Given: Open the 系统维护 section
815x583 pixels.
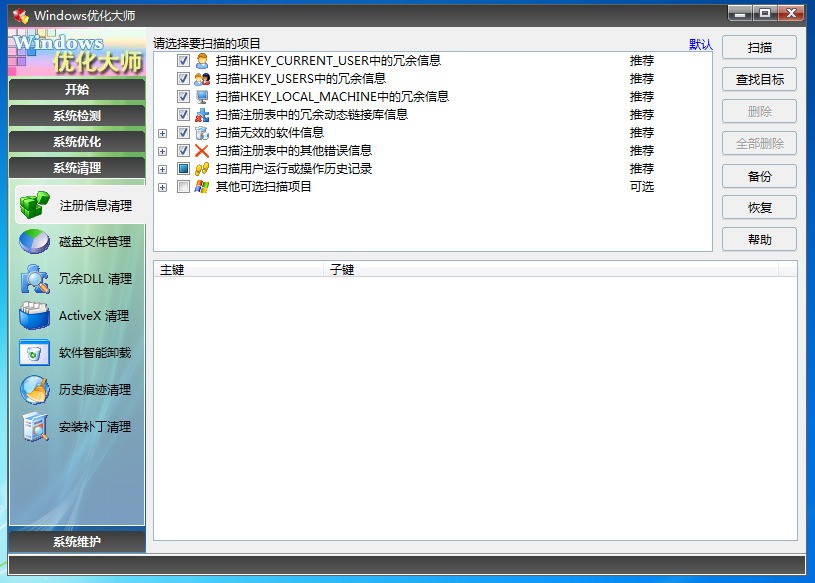Looking at the screenshot, I should (77, 541).
